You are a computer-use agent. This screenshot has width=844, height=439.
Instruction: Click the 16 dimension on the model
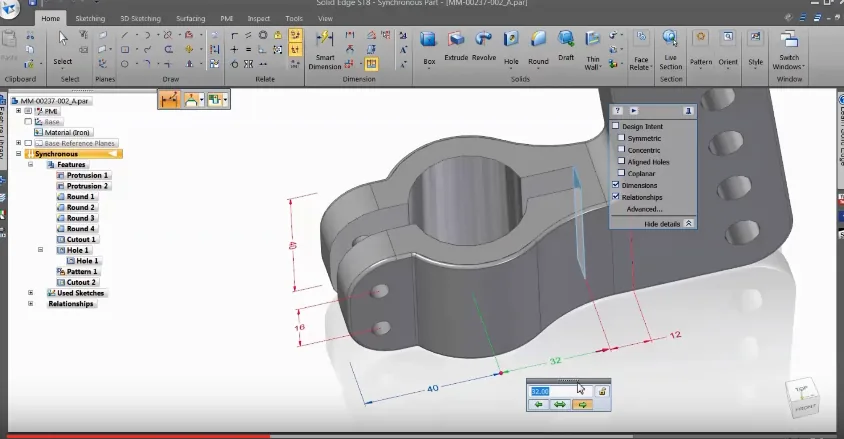300,327
